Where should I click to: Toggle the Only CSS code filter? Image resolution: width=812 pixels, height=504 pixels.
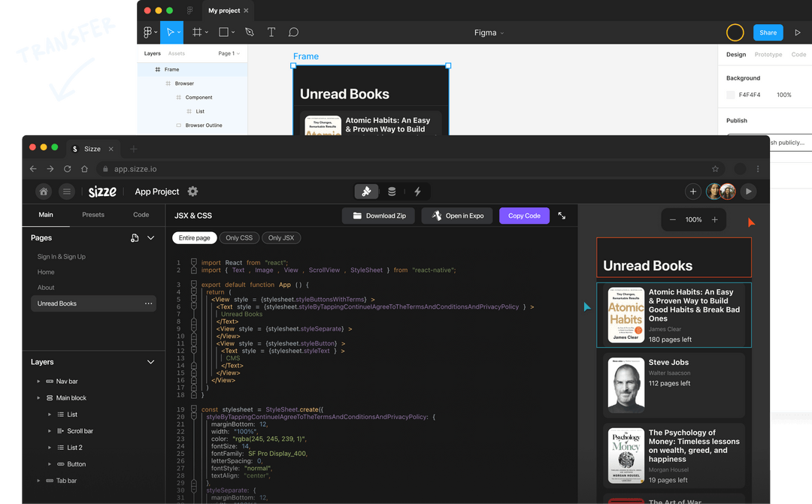pyautogui.click(x=239, y=237)
